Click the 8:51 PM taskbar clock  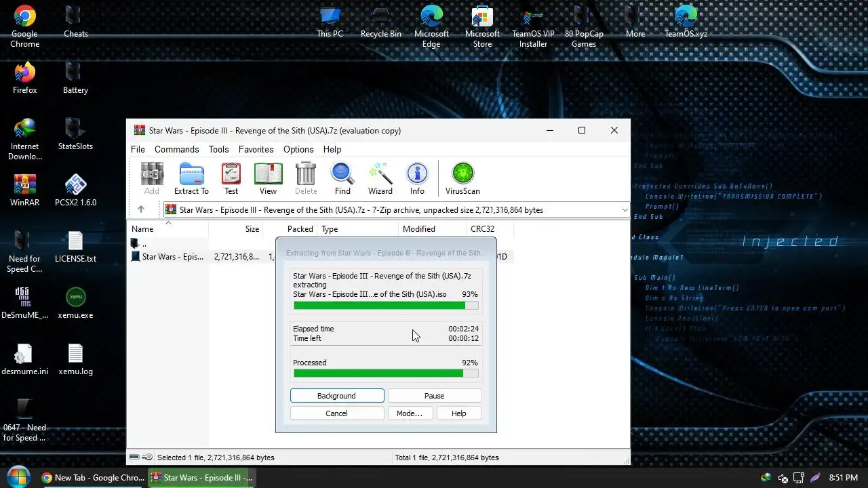click(843, 478)
